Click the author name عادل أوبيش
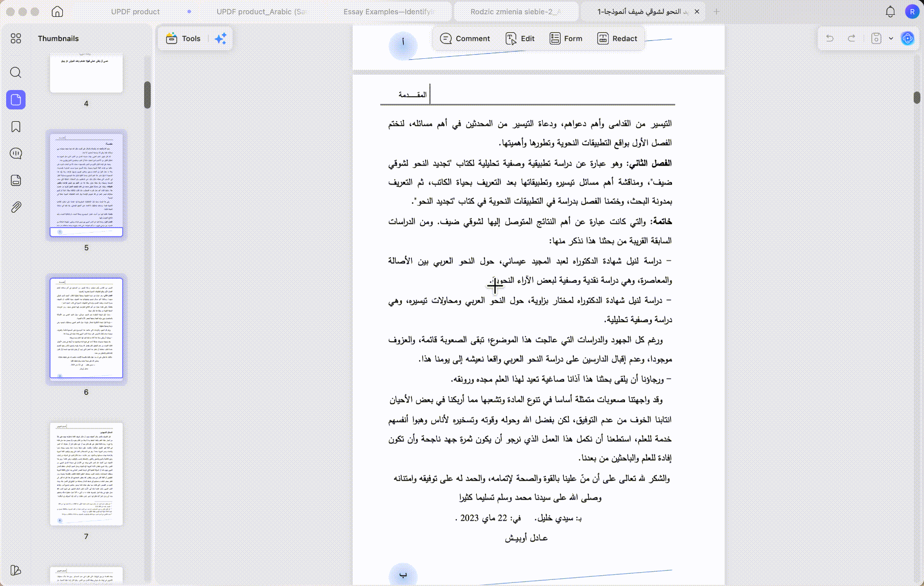This screenshot has height=586, width=924. coord(526,538)
